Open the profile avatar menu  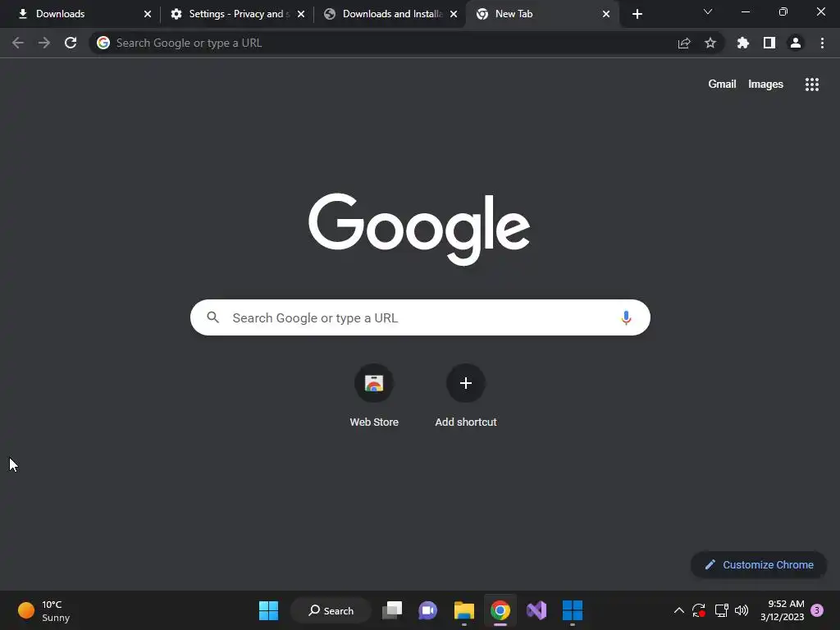(796, 43)
